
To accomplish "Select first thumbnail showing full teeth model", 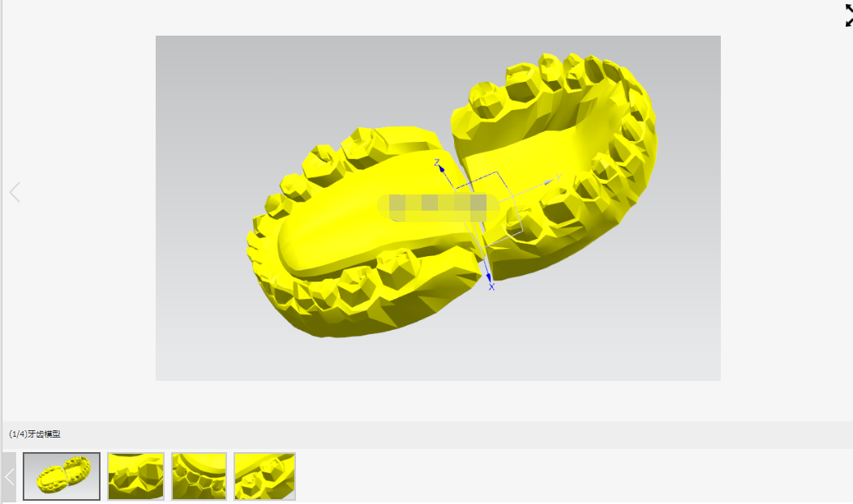I will point(62,476).
